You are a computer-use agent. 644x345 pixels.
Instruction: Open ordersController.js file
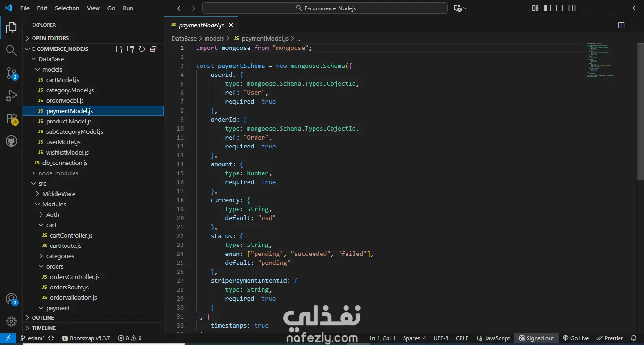[x=93, y=277]
